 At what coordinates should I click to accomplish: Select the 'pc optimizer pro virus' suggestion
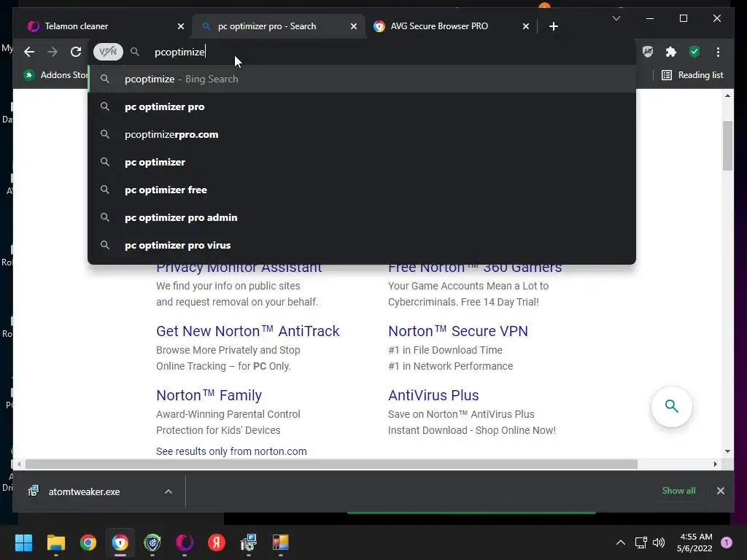(362, 245)
